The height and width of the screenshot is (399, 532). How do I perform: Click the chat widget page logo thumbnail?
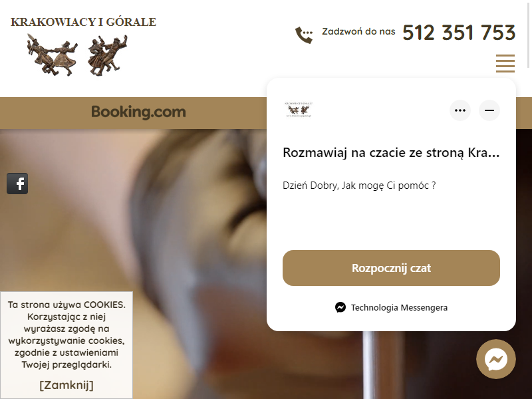(x=299, y=110)
